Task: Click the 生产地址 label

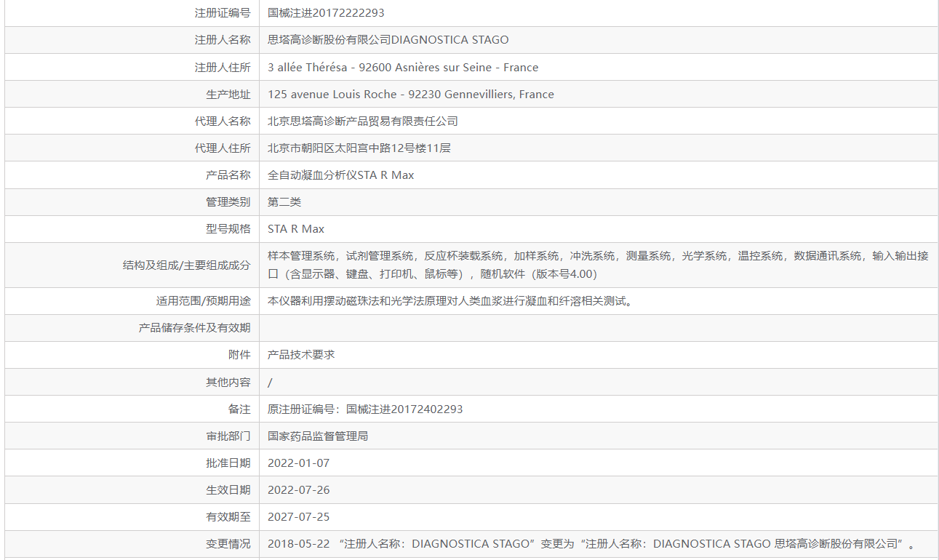Action: click(228, 94)
